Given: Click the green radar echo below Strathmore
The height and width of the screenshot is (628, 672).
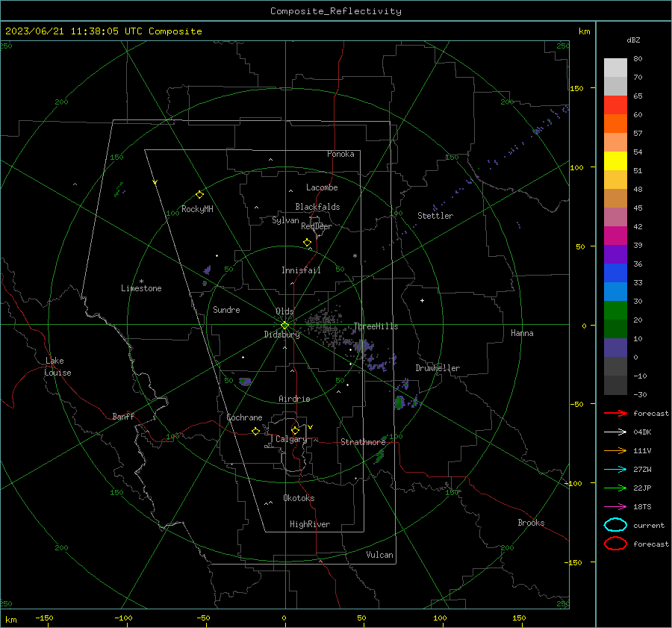Looking at the screenshot, I should click(x=379, y=456).
